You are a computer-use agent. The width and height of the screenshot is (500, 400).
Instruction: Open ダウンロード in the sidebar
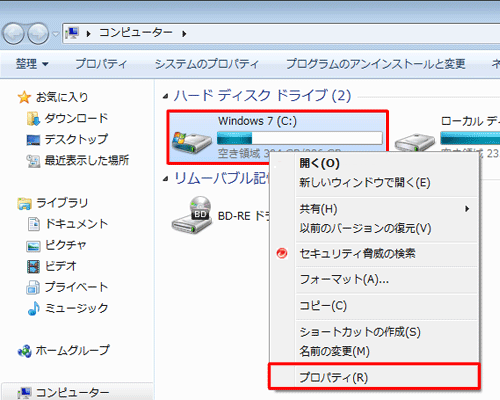[77, 118]
